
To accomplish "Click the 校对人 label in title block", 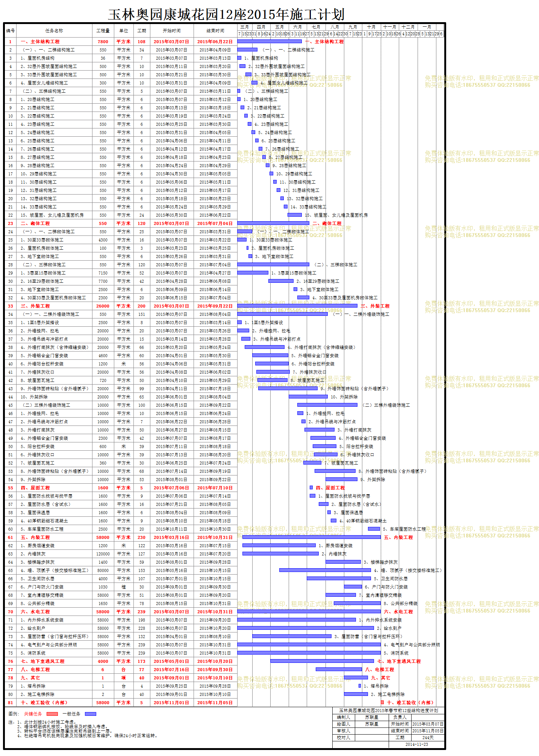I will point(344,738).
